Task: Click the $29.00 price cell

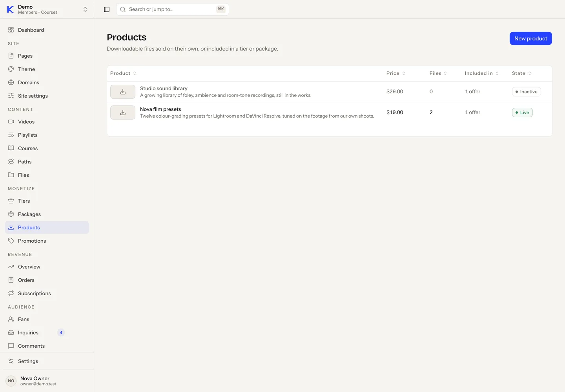Action: pos(395,91)
